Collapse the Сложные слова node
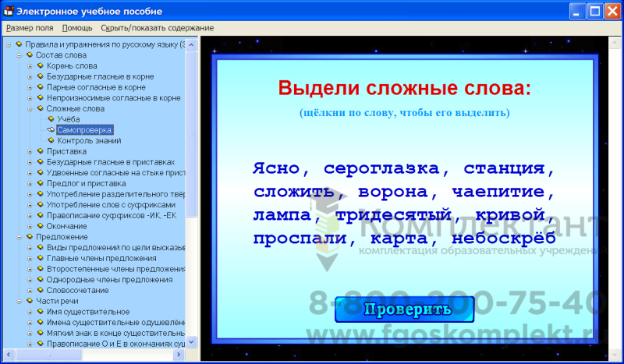 coord(30,108)
